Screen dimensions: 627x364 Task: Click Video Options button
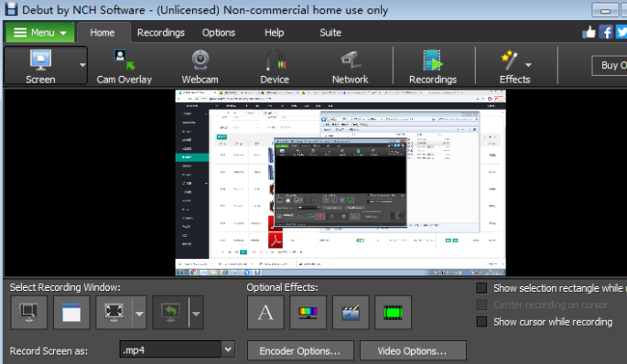[x=413, y=351]
